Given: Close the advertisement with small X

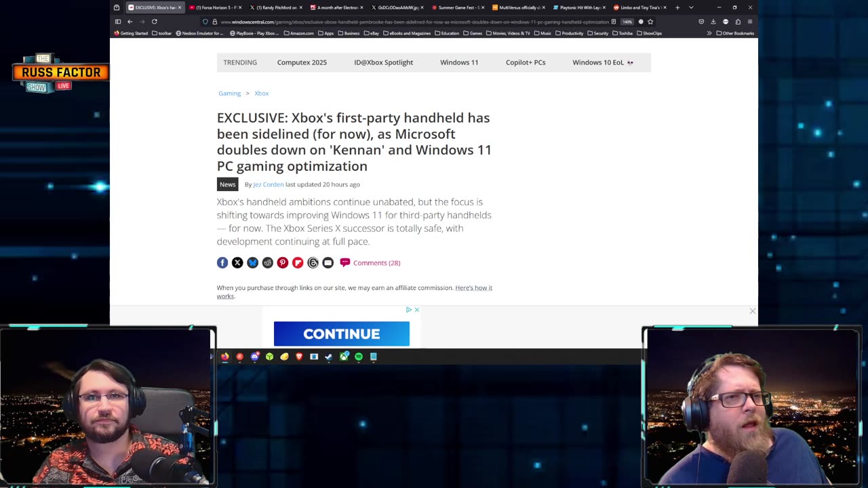Looking at the screenshot, I should [416, 310].
